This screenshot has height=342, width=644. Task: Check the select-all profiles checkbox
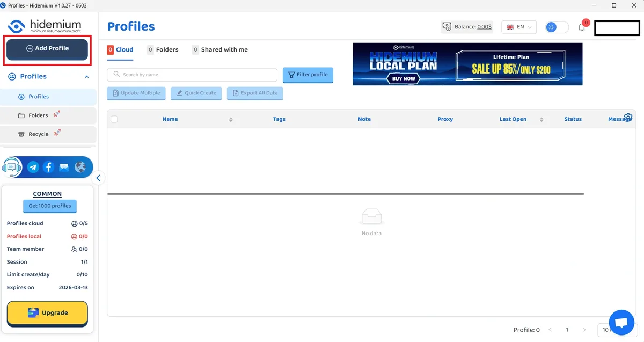click(x=114, y=119)
